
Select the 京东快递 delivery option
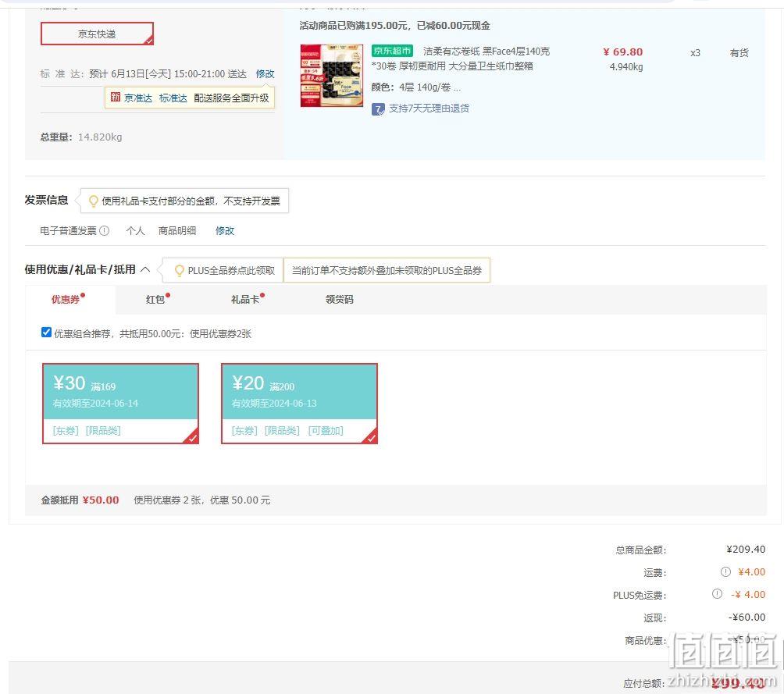coord(97,34)
